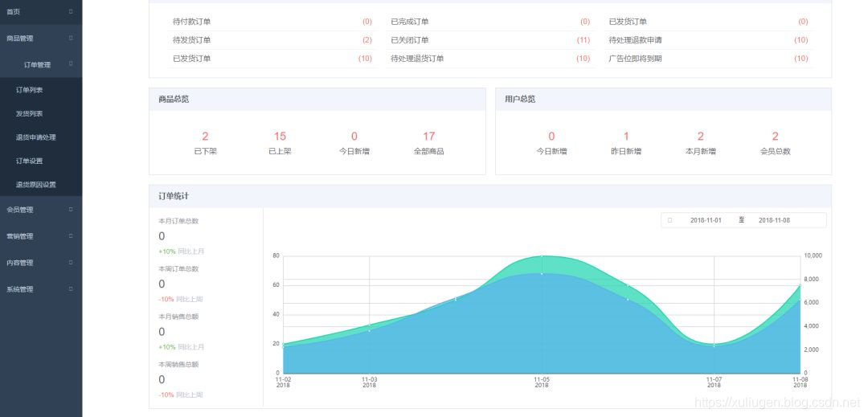The width and height of the screenshot is (868, 417).
Task: Click the 待发货订单 row link
Action: point(192,40)
